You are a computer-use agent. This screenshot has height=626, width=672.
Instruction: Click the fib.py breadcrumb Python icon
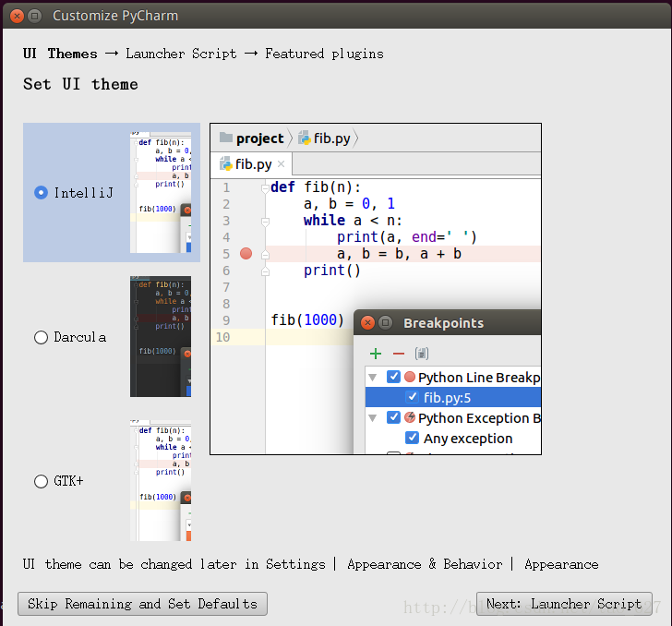click(305, 138)
